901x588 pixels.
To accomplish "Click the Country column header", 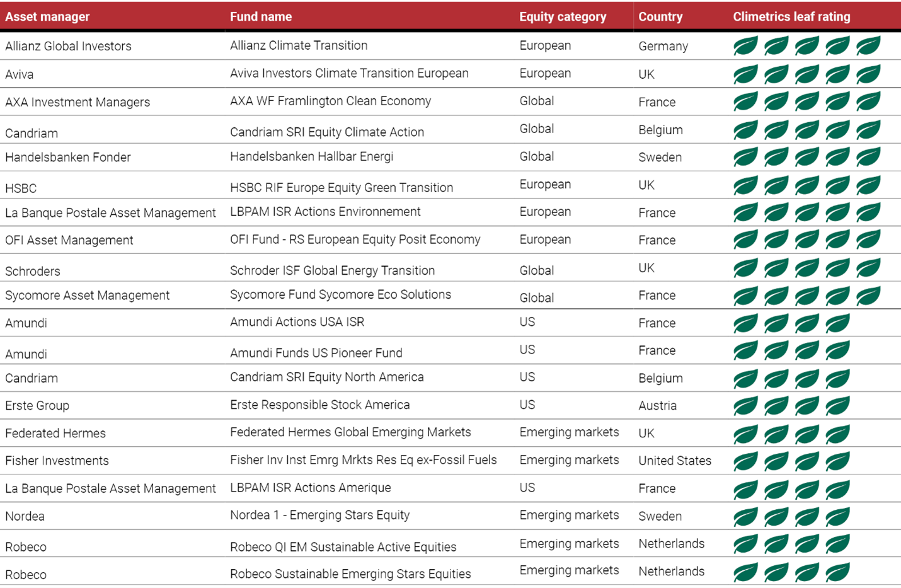I will (660, 17).
